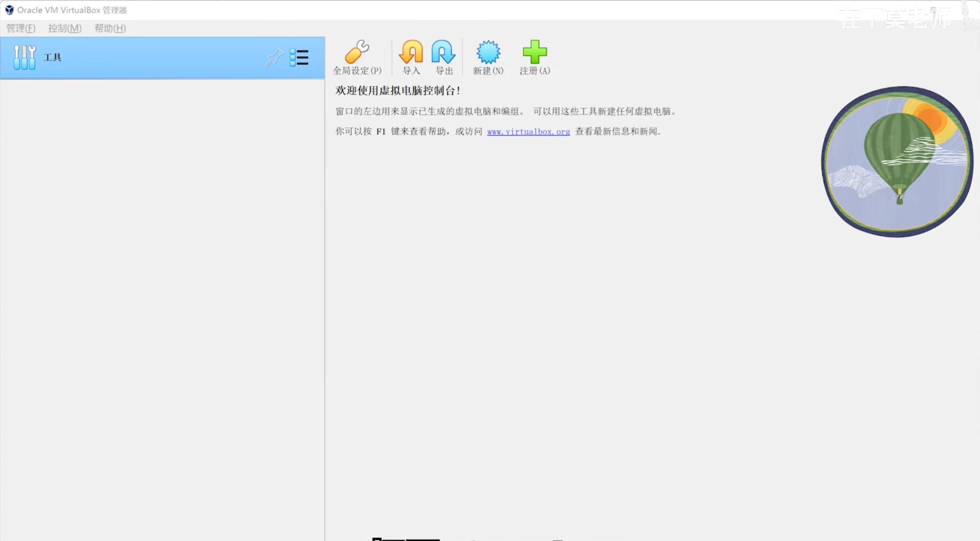980x541 pixels.
Task: Click the VirtualBox logo in the title bar
Action: pyautogui.click(x=9, y=10)
